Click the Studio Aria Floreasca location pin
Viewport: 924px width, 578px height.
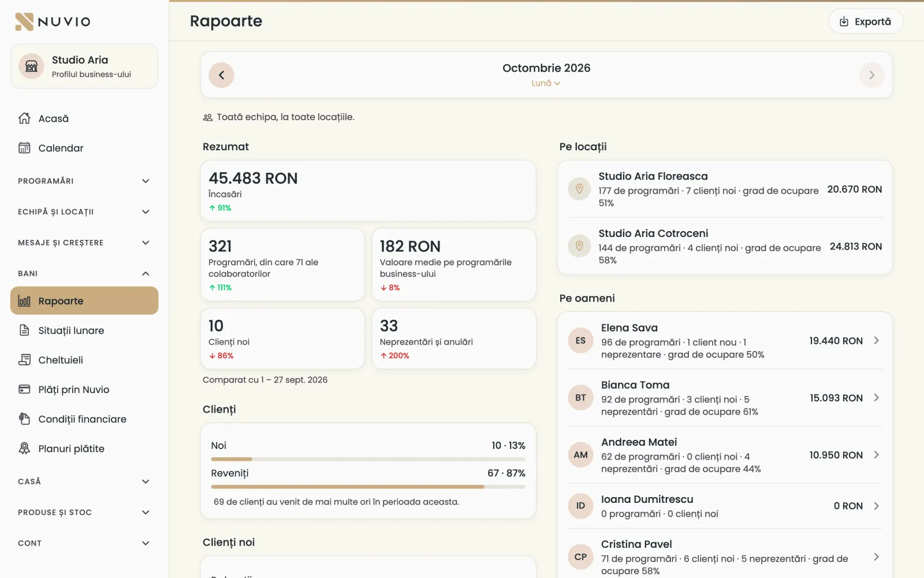coord(579,189)
